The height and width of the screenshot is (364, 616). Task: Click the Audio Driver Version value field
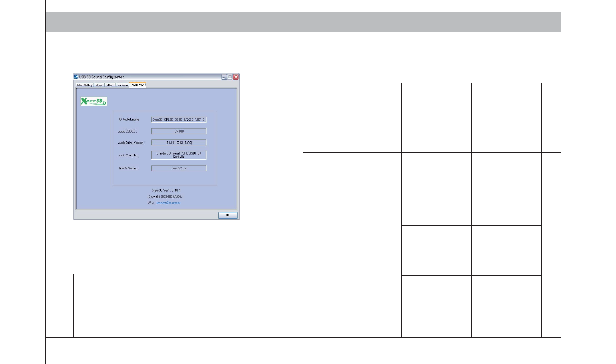179,142
